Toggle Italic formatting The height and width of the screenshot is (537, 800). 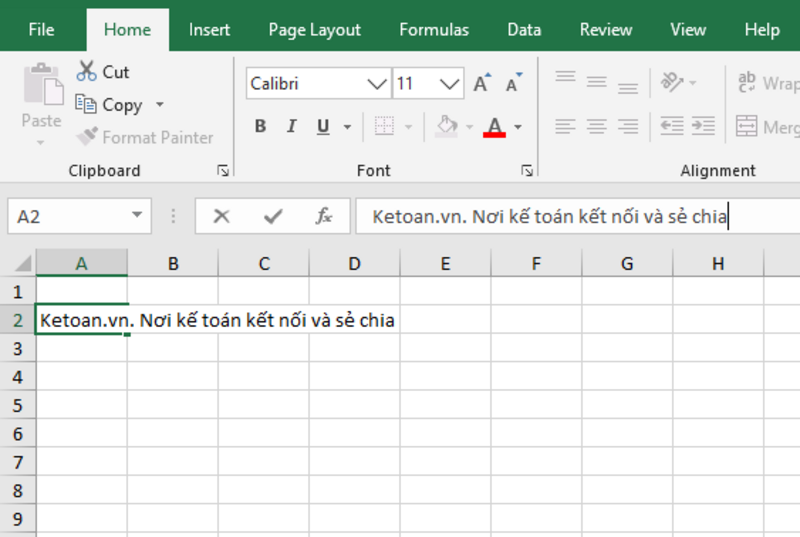tap(292, 126)
